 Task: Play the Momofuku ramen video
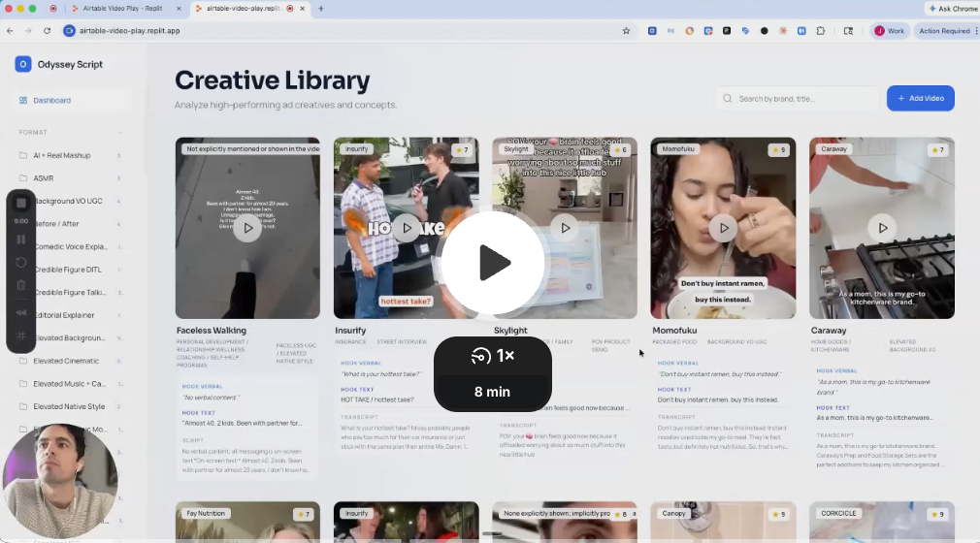pyautogui.click(x=723, y=228)
